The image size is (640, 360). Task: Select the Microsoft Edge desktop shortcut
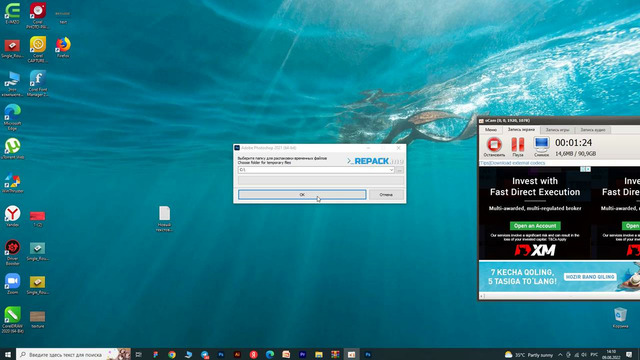point(12,118)
